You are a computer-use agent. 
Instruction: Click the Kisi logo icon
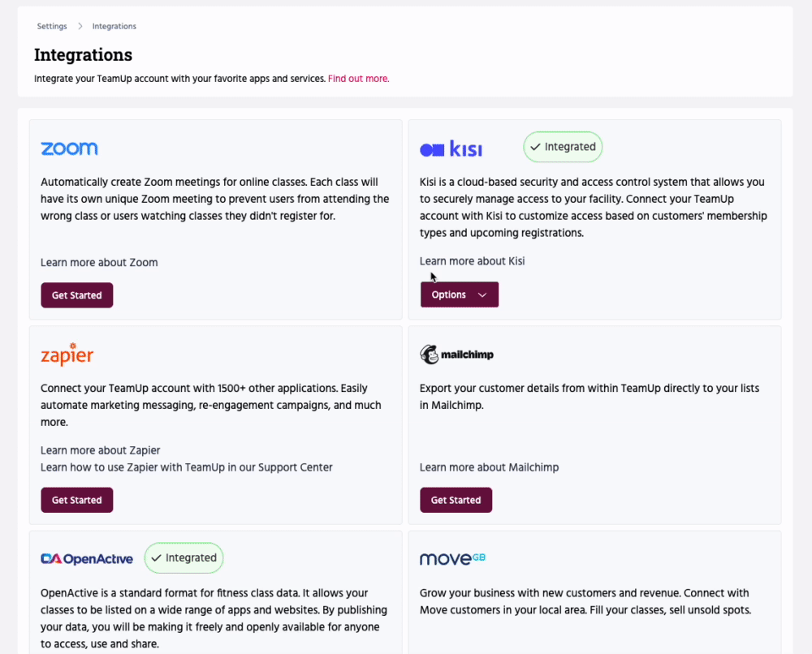451,149
